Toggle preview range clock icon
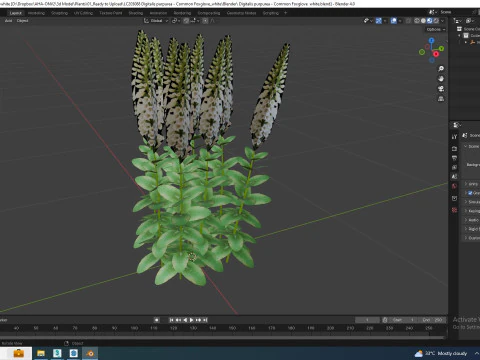 pos(385,320)
